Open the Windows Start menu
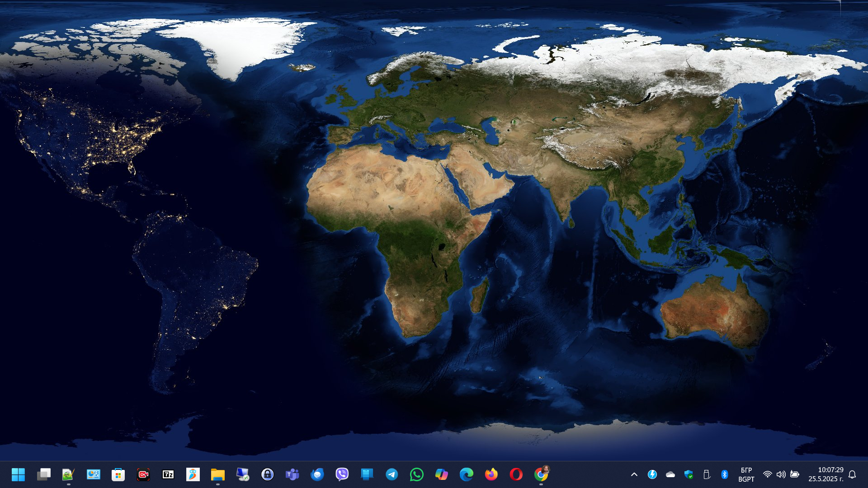 (19, 474)
